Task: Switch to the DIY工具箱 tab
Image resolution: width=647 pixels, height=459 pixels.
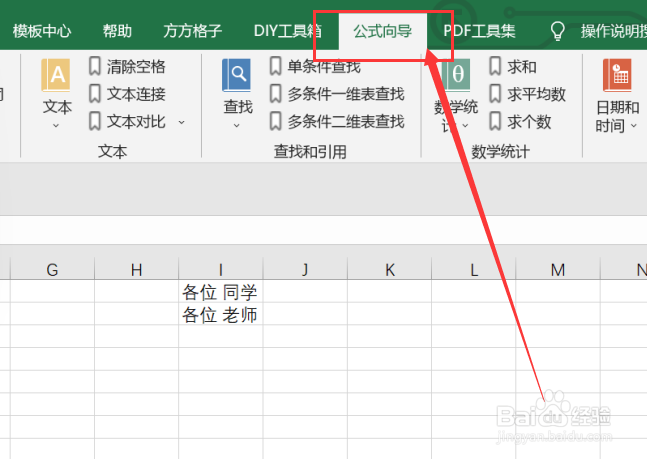Action: pyautogui.click(x=288, y=31)
